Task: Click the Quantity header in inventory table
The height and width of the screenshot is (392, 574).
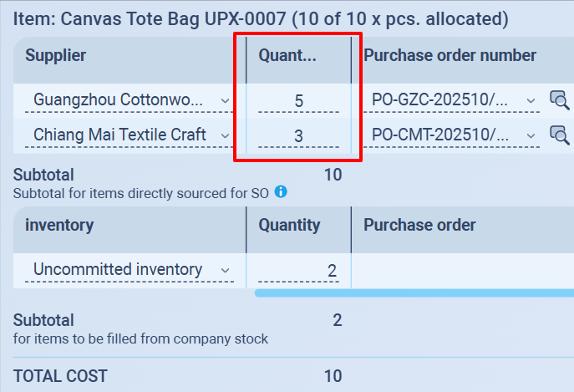Action: [289, 225]
